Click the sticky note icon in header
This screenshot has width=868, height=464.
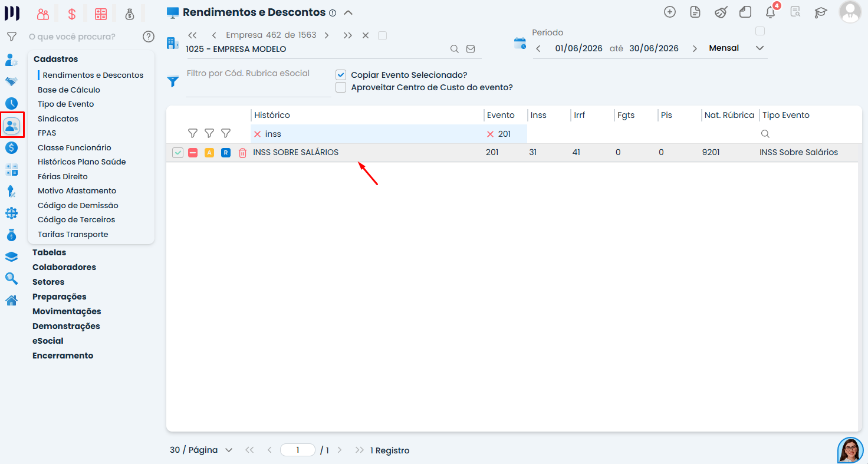point(746,12)
